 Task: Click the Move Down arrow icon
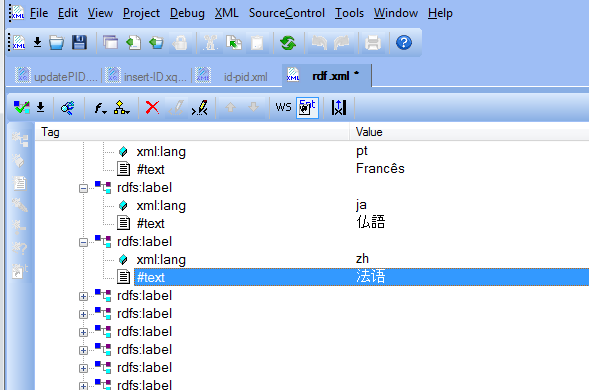[x=254, y=107]
